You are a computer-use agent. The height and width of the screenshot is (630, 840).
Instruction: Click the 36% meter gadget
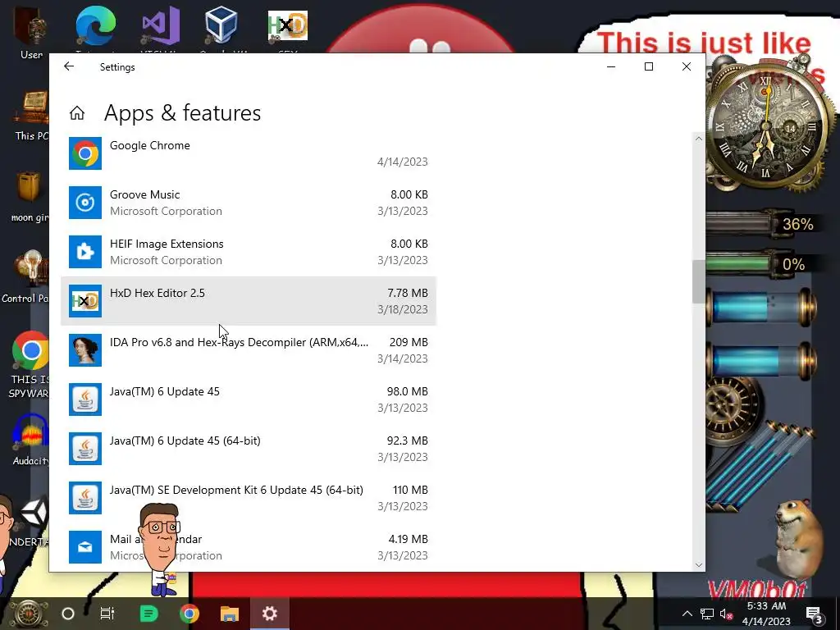767,223
